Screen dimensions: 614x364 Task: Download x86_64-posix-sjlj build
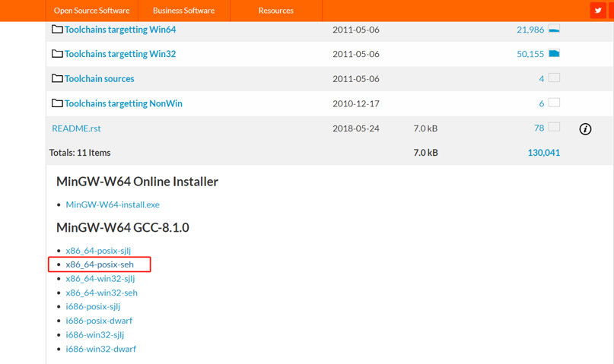click(x=98, y=251)
